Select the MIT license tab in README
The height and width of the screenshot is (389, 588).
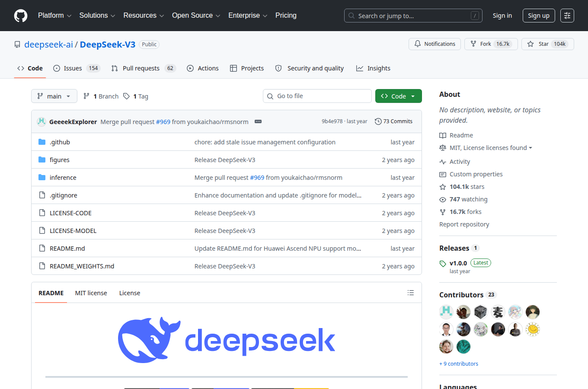(91, 293)
